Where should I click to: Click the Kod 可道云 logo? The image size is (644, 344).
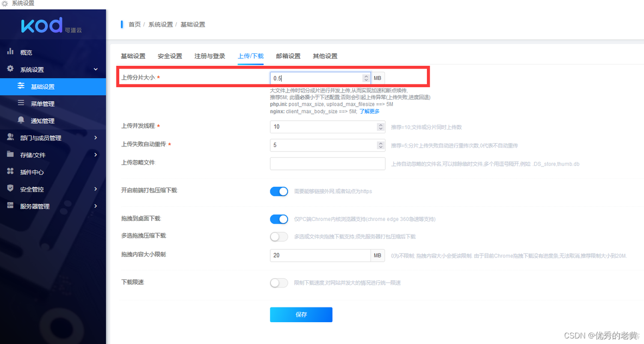click(x=51, y=26)
